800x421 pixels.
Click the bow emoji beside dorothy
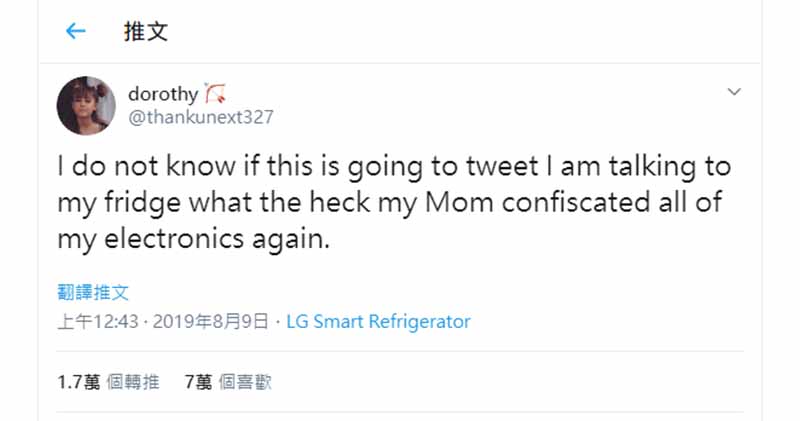[x=217, y=94]
